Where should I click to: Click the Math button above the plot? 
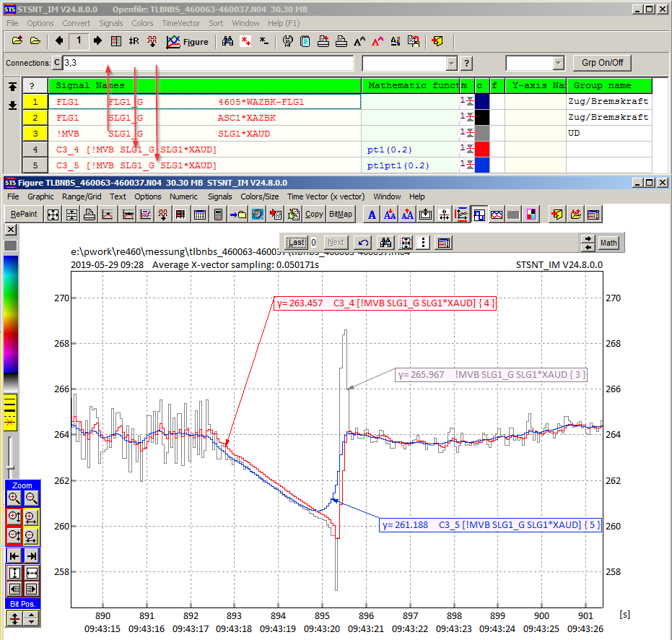point(608,242)
